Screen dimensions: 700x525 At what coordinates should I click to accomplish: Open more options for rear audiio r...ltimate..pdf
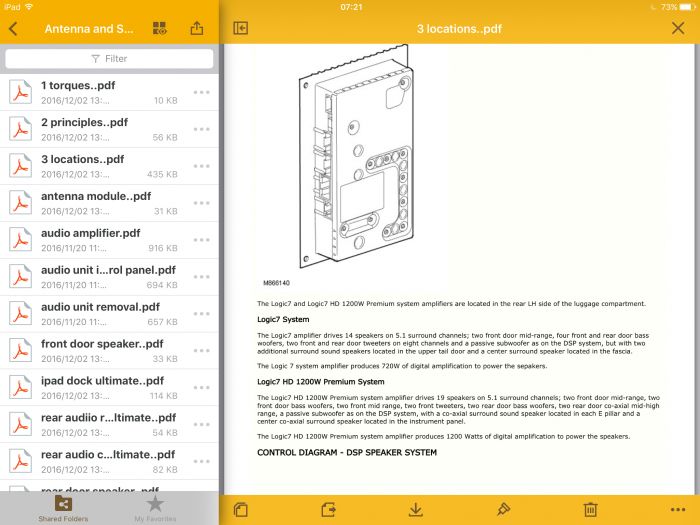click(x=202, y=425)
